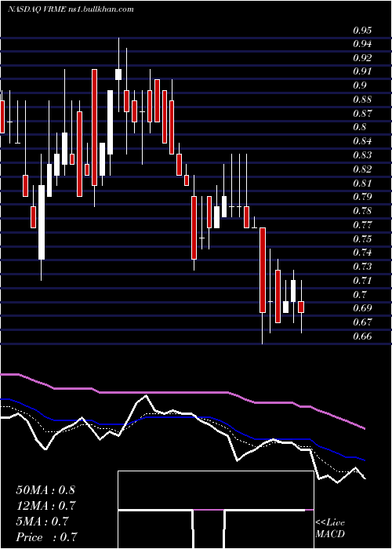Click the Price : 0.7 readout
This screenshot has height=549, width=392.
click(46, 537)
